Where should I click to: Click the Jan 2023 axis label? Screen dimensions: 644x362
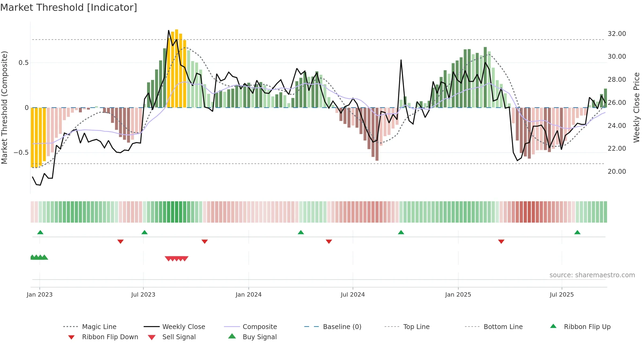coord(40,294)
